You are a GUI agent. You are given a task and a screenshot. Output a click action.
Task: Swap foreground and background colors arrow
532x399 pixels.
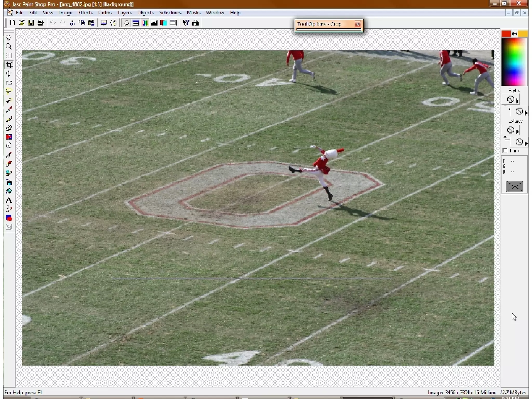point(514,34)
